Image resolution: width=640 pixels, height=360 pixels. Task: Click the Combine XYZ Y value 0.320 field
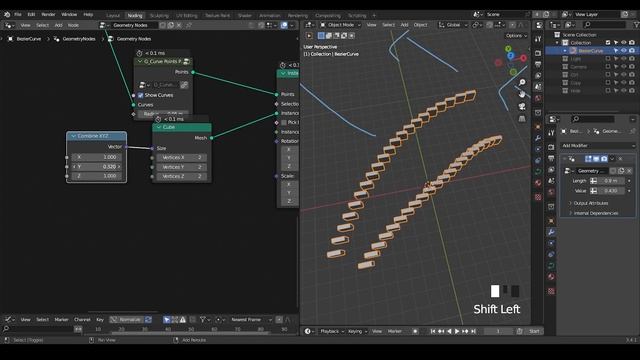(96, 167)
